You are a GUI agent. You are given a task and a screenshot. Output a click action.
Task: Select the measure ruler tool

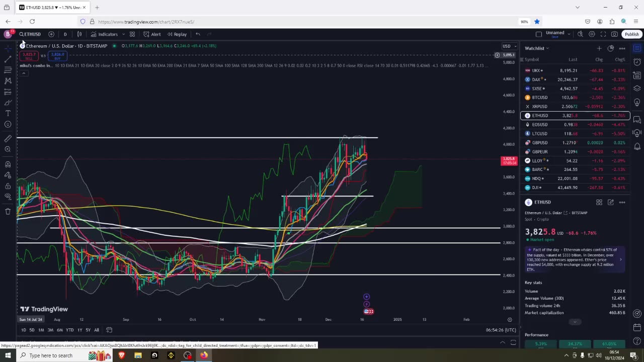point(8,138)
